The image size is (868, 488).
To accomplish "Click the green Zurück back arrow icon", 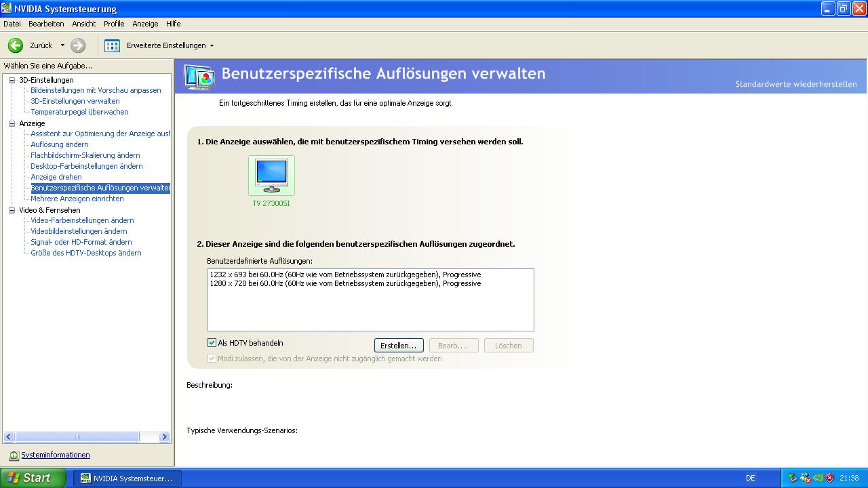I will [x=16, y=45].
